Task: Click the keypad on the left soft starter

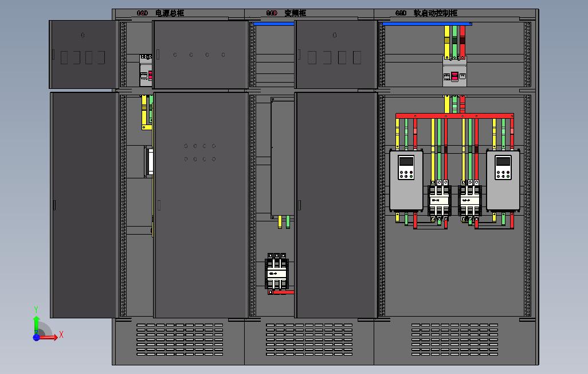Action: coord(406,167)
